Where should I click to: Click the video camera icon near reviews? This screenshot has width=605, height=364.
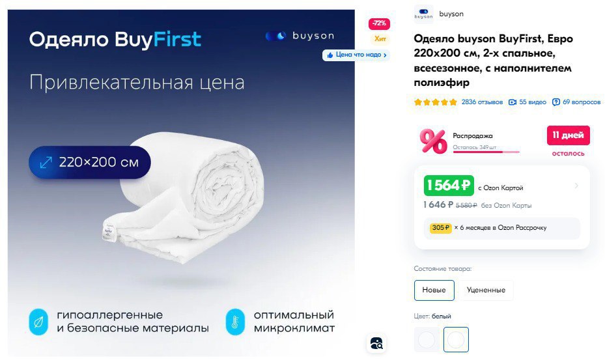click(x=512, y=102)
